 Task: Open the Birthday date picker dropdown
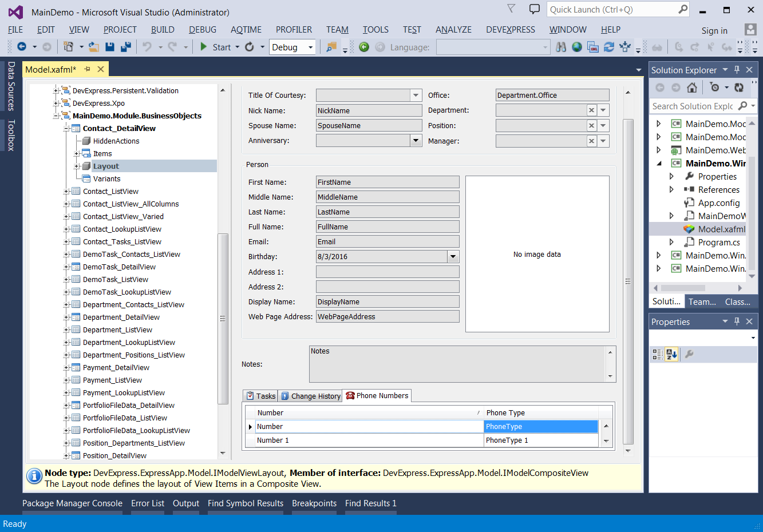coord(453,256)
